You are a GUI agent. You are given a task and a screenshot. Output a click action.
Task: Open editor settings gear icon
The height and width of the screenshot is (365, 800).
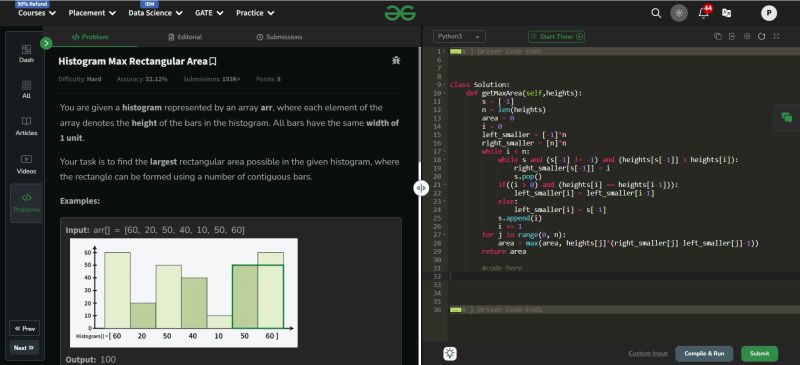747,37
